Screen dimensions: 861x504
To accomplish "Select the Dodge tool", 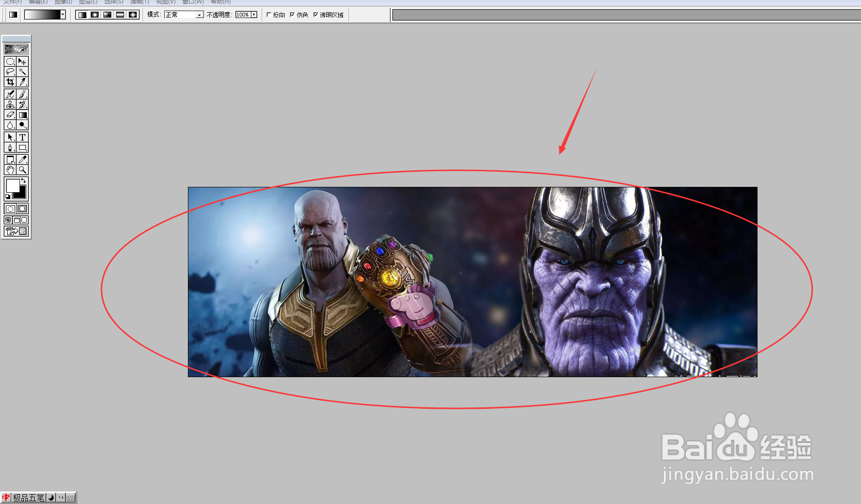I will click(x=22, y=125).
